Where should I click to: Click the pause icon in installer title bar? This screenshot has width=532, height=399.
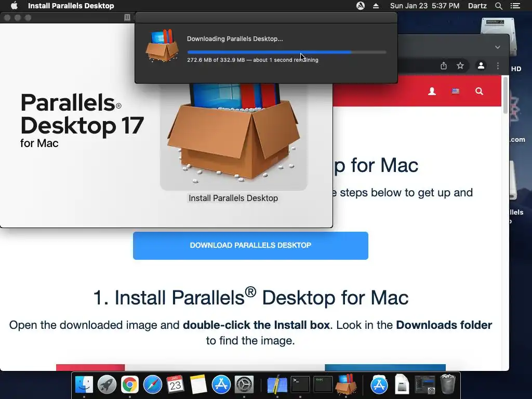127,17
